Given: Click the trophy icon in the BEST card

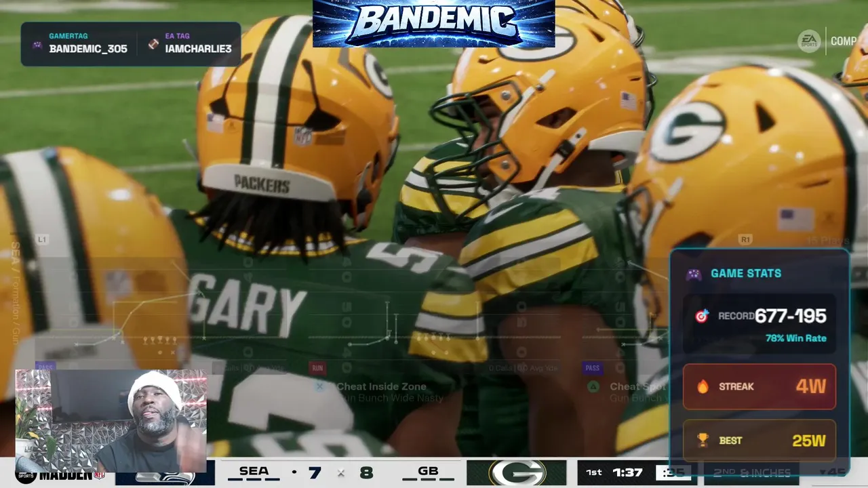Looking at the screenshot, I should click(x=703, y=441).
